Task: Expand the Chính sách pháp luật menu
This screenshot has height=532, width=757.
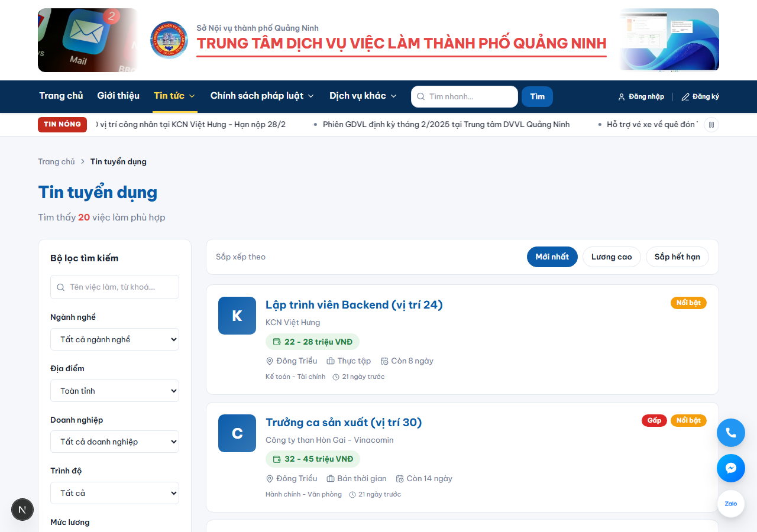Action: coord(262,96)
